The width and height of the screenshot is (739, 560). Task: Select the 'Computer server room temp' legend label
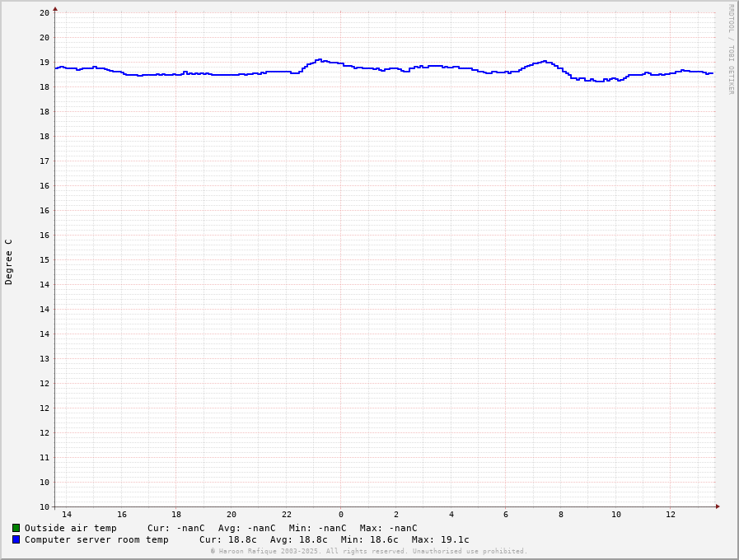click(x=96, y=539)
